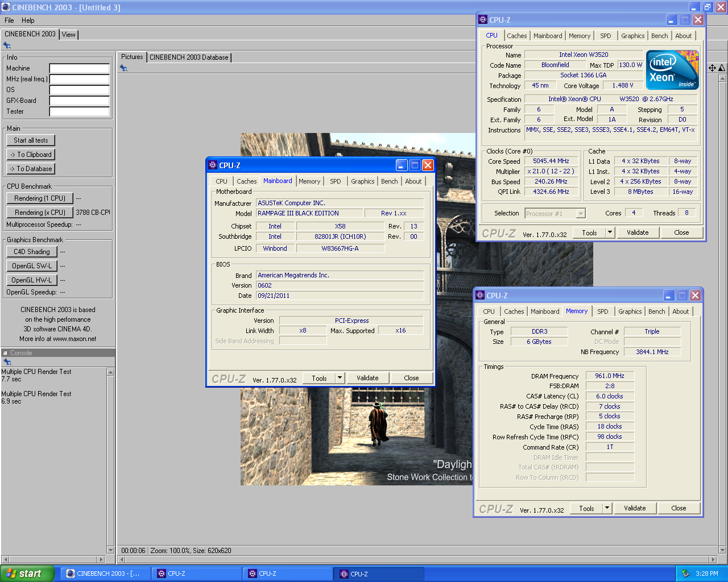Click inside the Tester input field
The width and height of the screenshot is (728, 582).
pyautogui.click(x=80, y=111)
